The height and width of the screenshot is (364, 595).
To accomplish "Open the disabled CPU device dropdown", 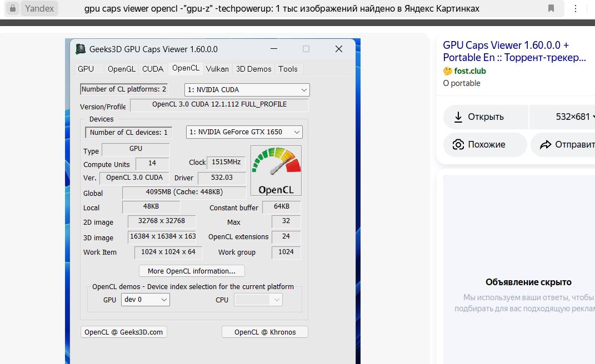I will coord(258,300).
